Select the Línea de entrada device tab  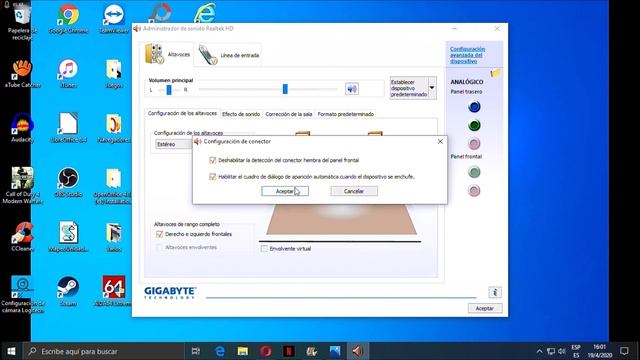[229, 55]
